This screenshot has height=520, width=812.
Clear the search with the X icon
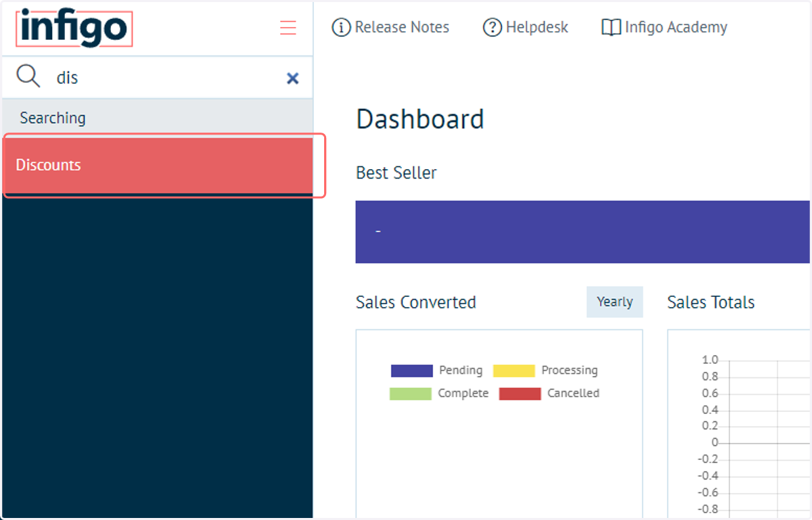coord(292,78)
